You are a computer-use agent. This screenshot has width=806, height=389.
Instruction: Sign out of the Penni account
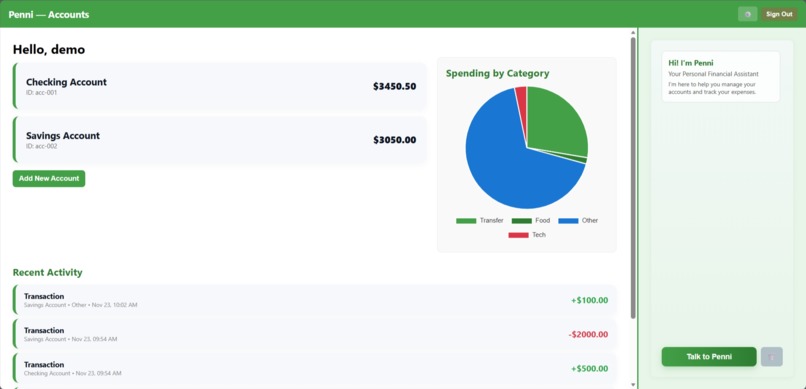pyautogui.click(x=779, y=14)
